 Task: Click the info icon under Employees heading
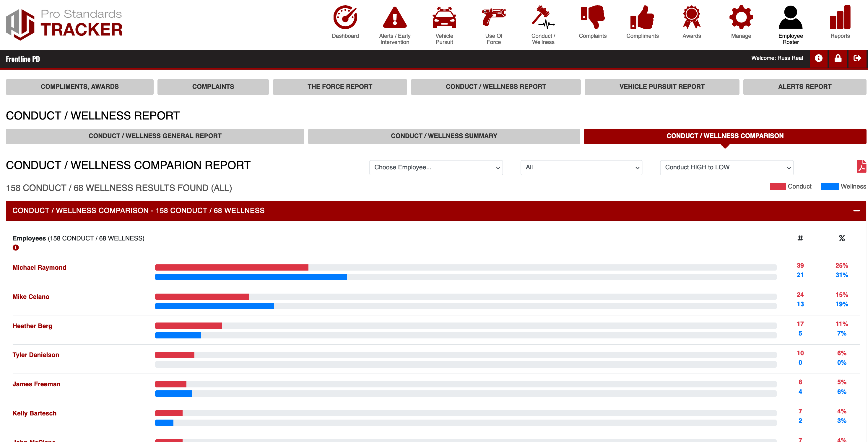15,248
